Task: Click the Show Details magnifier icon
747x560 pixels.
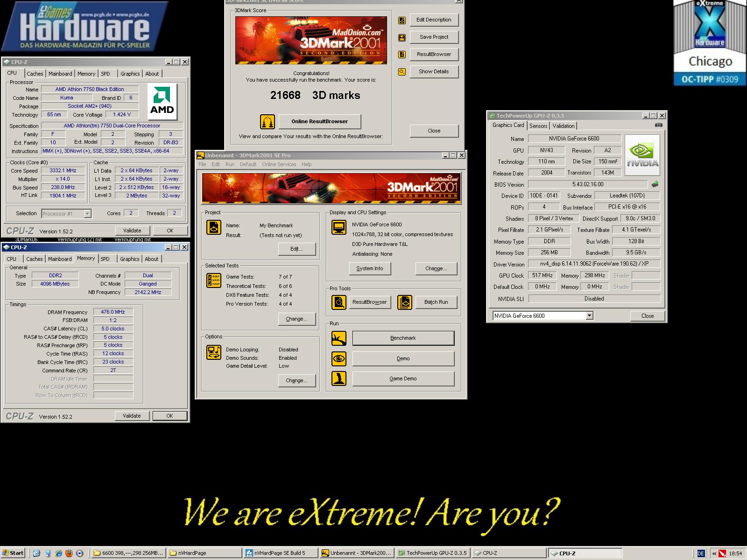Action: point(402,72)
